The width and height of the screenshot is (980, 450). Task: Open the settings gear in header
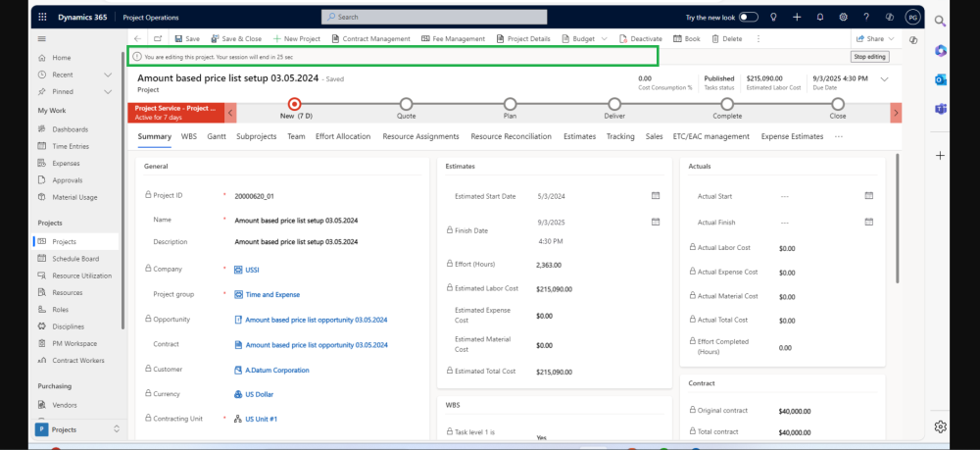pos(843,18)
